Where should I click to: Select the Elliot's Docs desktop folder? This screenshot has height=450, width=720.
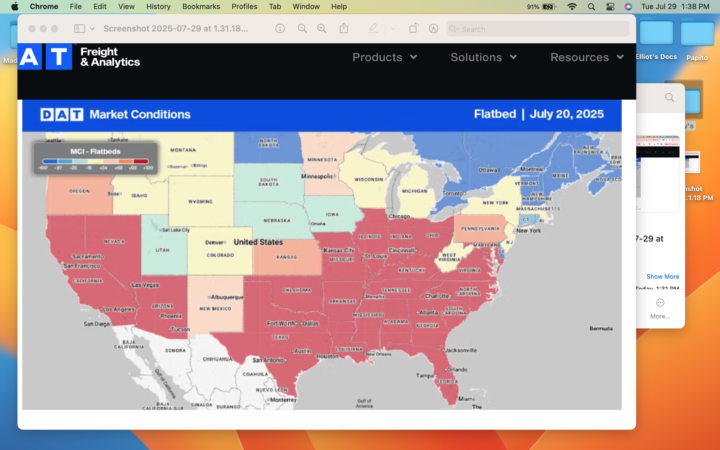pyautogui.click(x=656, y=39)
